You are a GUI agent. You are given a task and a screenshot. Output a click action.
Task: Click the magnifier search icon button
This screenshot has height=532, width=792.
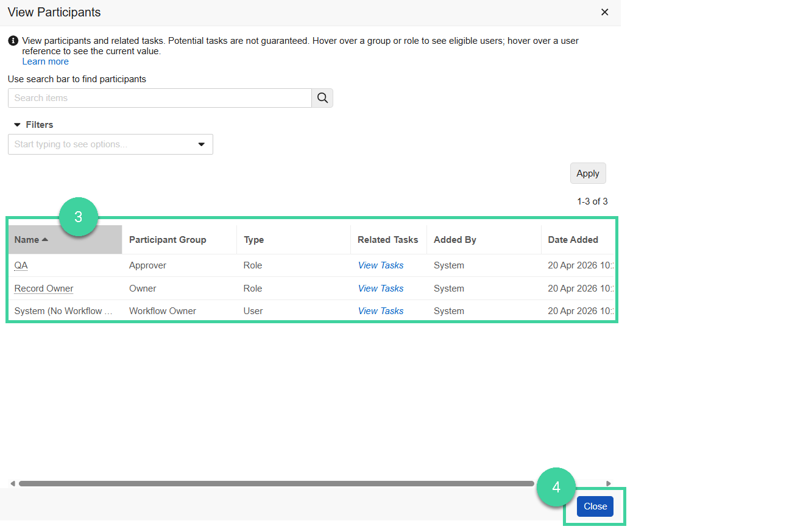click(x=322, y=98)
